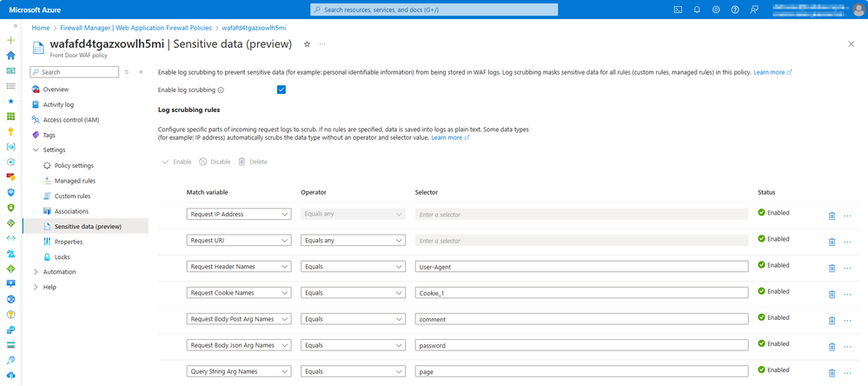The height and width of the screenshot is (386, 868).
Task: Click the resource menu Search field
Action: (x=74, y=72)
